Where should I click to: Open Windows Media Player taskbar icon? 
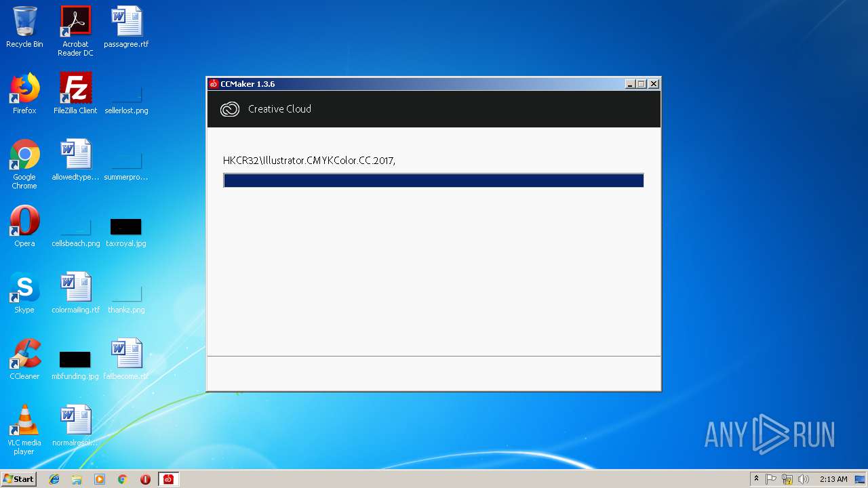(100, 479)
